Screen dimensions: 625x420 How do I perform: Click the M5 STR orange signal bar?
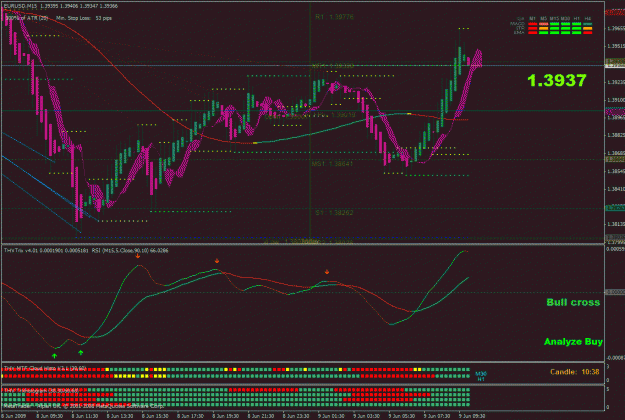click(x=544, y=28)
